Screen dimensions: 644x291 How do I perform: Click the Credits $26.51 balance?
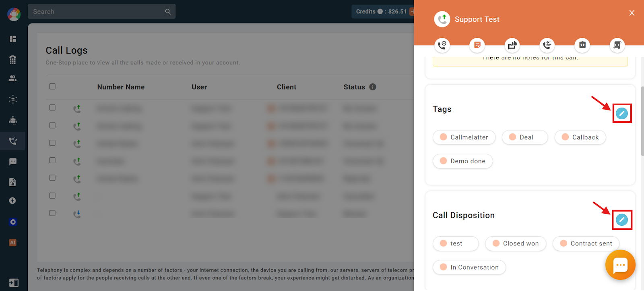click(381, 12)
